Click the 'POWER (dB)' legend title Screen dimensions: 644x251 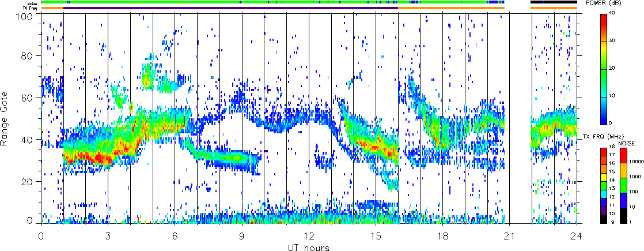pyautogui.click(x=604, y=3)
